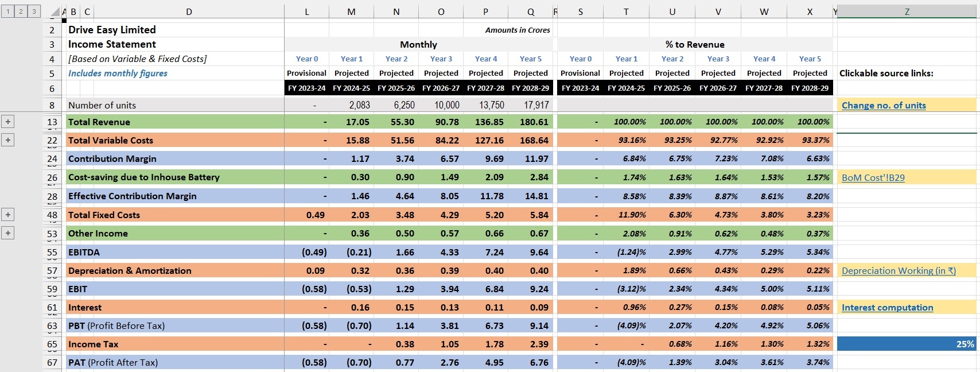Click the Select All corner triangle

(55, 12)
